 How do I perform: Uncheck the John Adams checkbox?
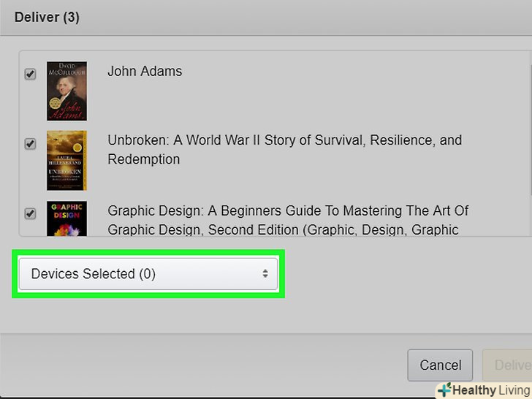coord(30,74)
